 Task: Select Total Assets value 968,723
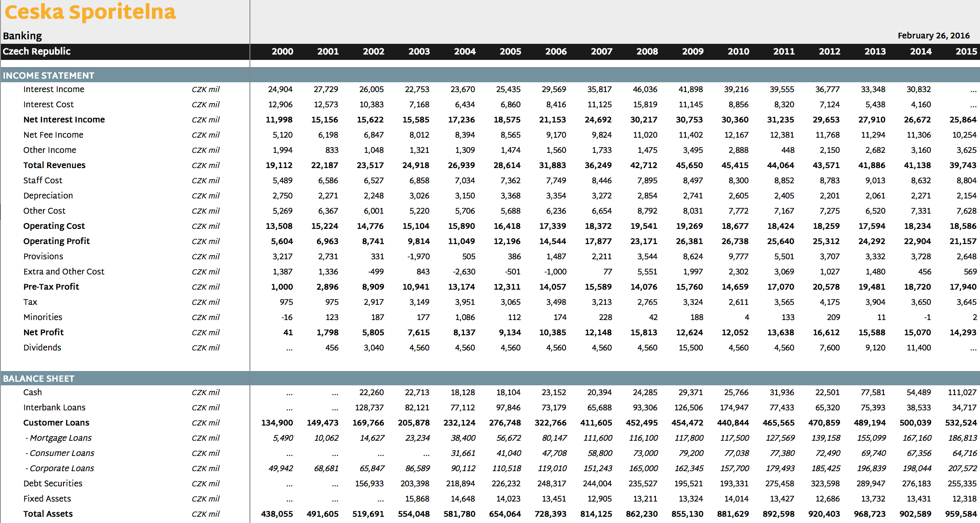[870, 514]
